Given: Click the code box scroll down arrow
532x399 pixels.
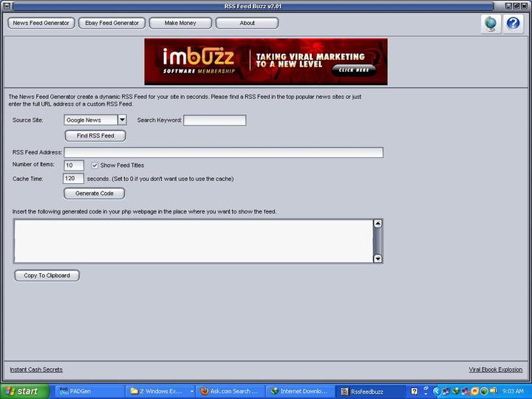Looking at the screenshot, I should [378, 259].
